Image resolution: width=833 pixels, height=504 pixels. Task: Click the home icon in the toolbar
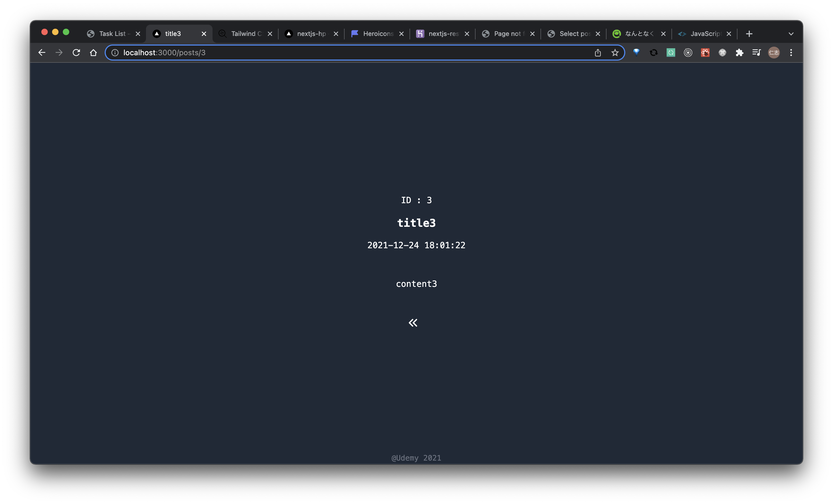coord(94,53)
